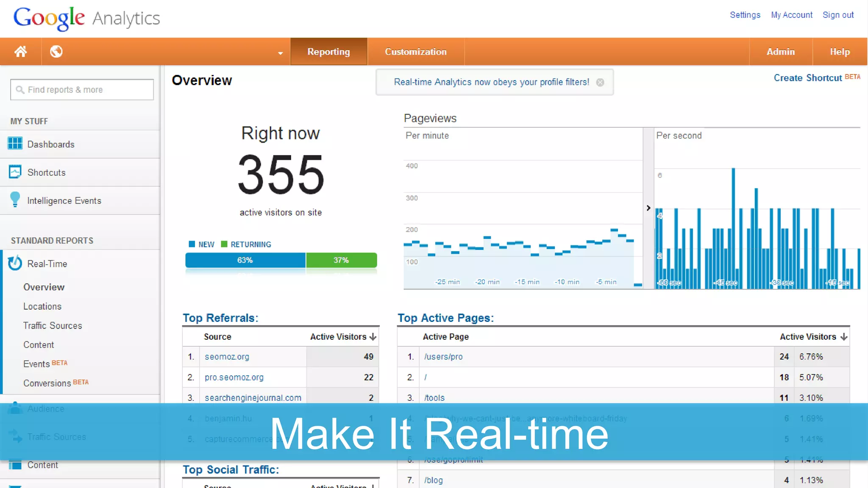868x488 pixels.
Task: Open Settings link at top right
Action: tap(745, 15)
